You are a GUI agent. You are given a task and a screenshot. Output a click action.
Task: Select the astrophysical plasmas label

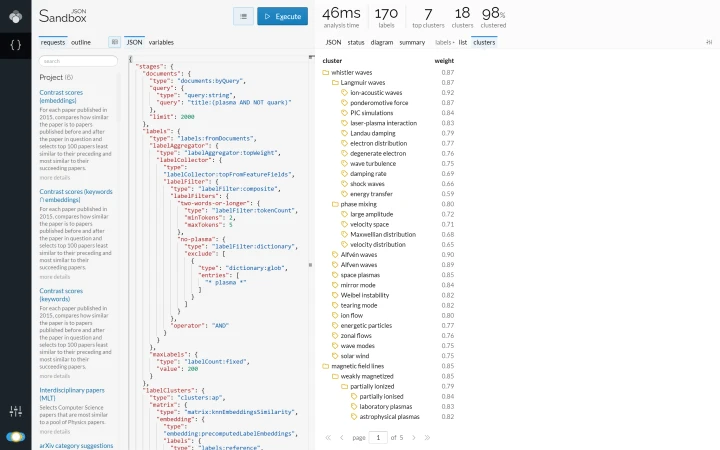click(x=389, y=416)
